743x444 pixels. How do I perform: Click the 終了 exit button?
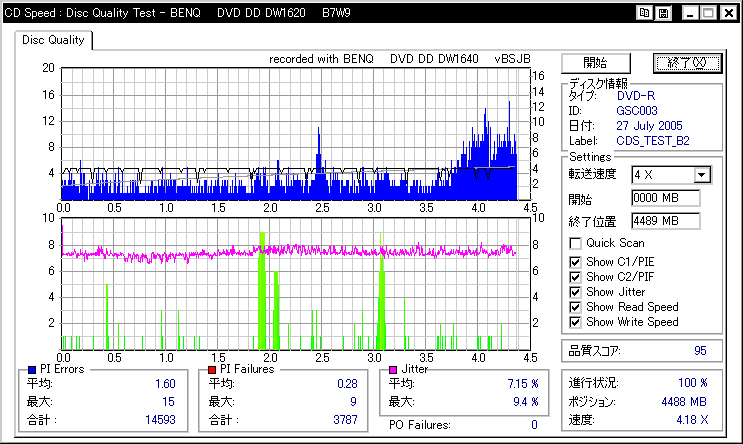[x=687, y=63]
